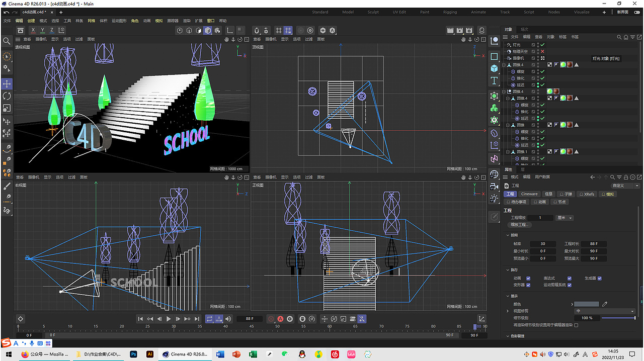Click the 颜色 gray color swatch

(587, 304)
